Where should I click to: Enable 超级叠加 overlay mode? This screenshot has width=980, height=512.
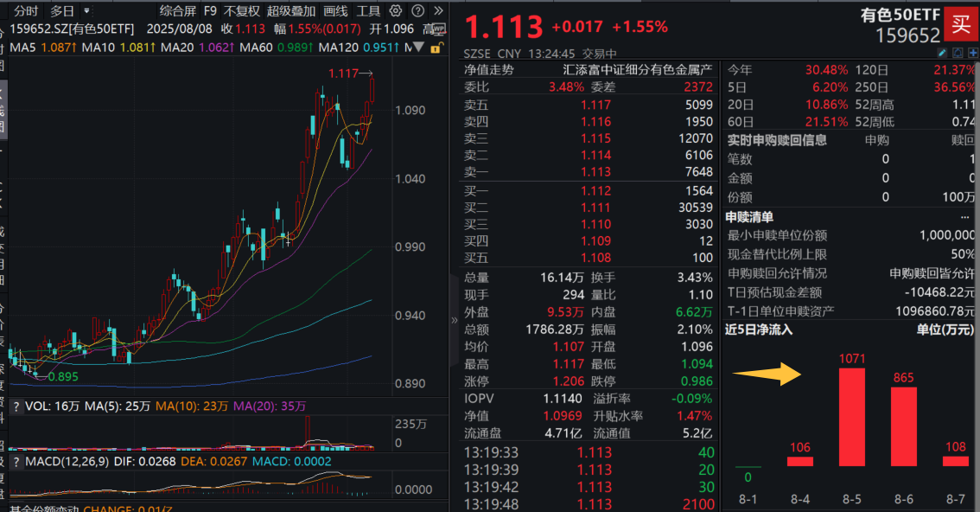click(290, 11)
